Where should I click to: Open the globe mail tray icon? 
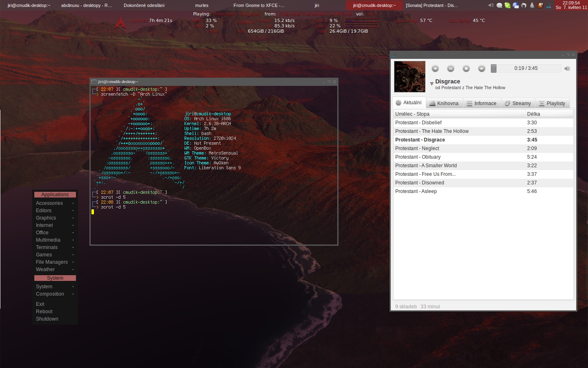pos(516,5)
